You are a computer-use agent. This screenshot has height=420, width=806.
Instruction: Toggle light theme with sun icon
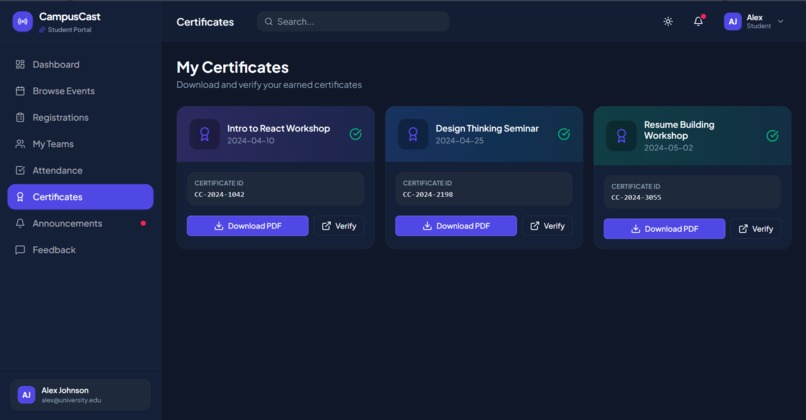coord(668,22)
